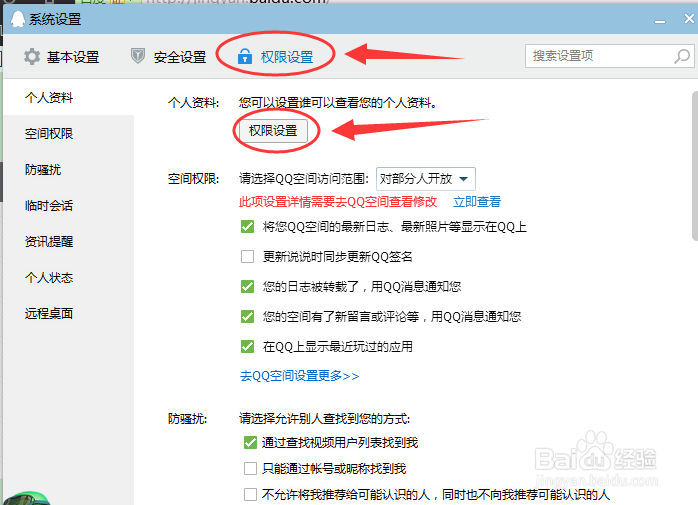698x505 pixels.
Task: Check 不允许将我推荐给可能认识的人 option
Action: click(250, 494)
